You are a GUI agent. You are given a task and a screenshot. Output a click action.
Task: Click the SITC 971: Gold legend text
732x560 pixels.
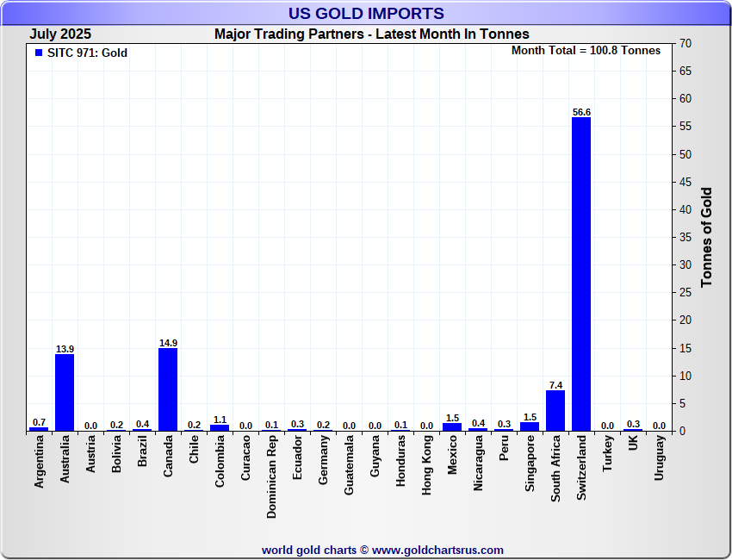pos(87,53)
